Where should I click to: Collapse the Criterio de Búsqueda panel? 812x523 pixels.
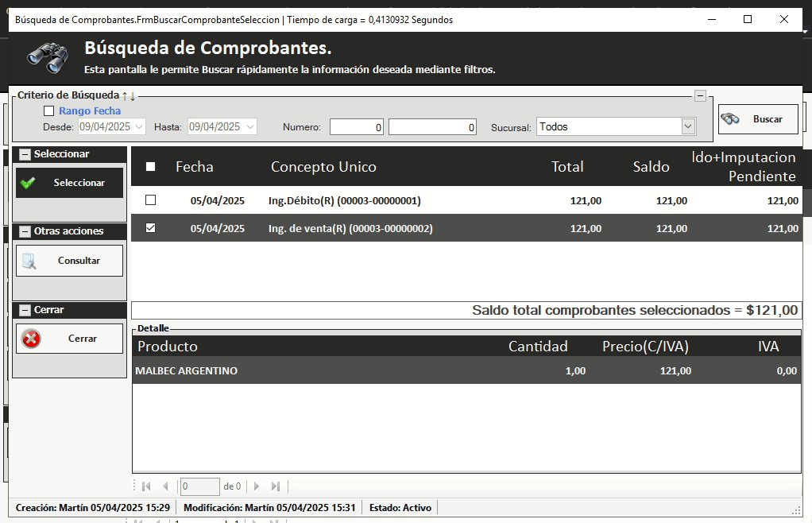[x=700, y=95]
